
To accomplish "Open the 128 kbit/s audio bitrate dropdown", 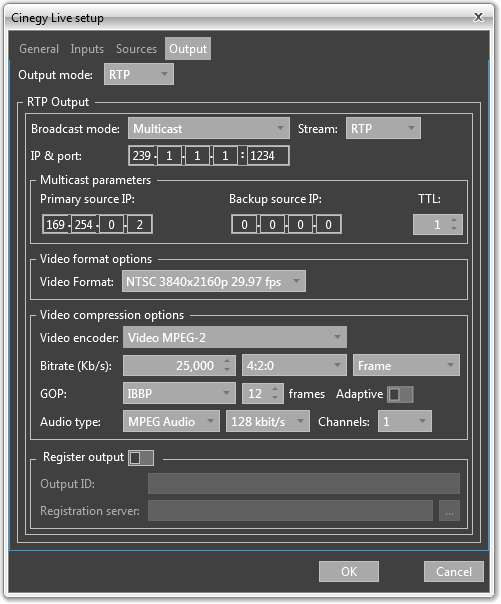I will [268, 421].
